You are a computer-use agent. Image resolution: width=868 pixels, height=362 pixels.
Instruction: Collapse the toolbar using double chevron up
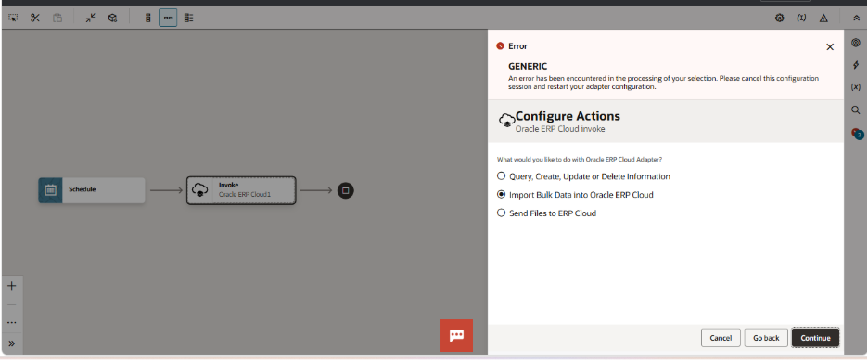(856, 18)
